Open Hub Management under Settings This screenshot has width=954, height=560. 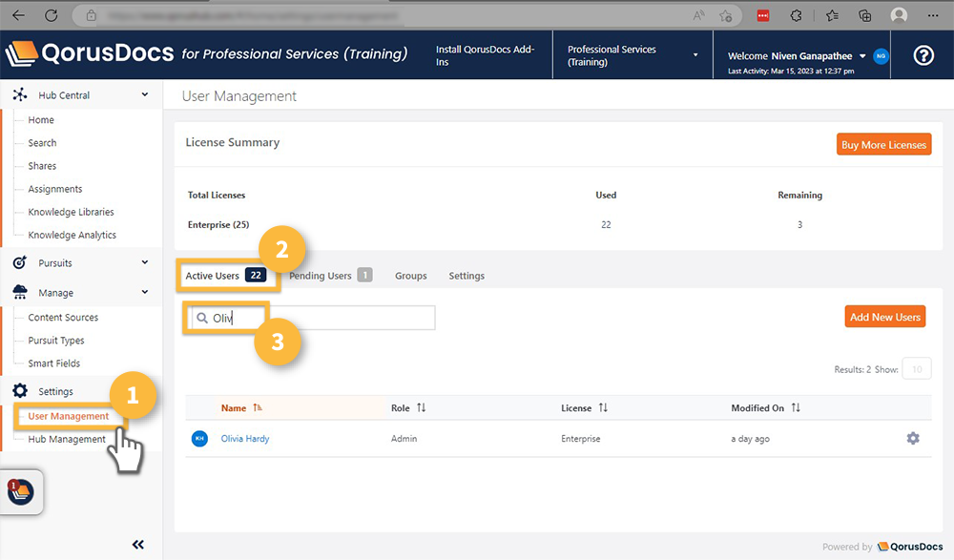[67, 440]
